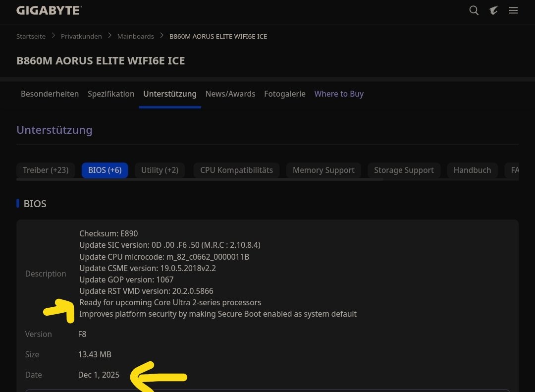Go to Startseite breadcrumb
The height and width of the screenshot is (392, 535).
(31, 36)
